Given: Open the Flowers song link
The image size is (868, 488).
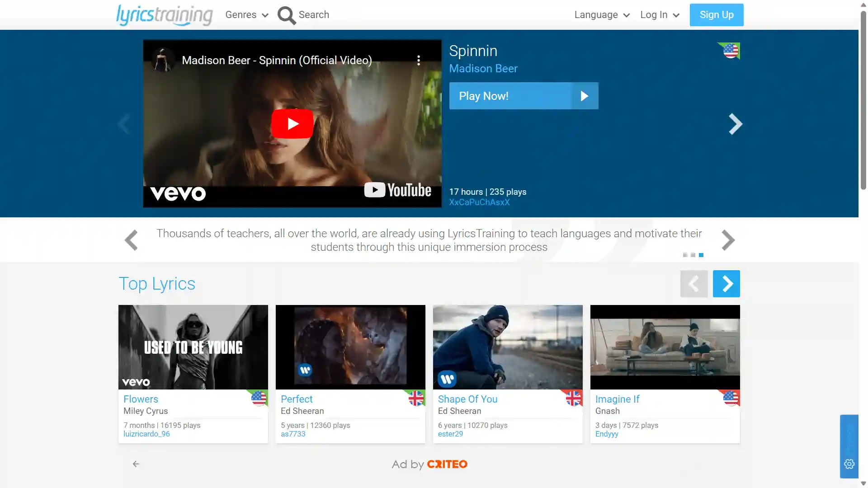Looking at the screenshot, I should (x=141, y=399).
